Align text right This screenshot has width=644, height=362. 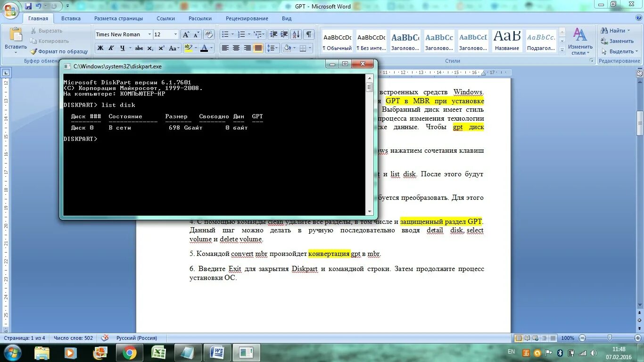(247, 48)
